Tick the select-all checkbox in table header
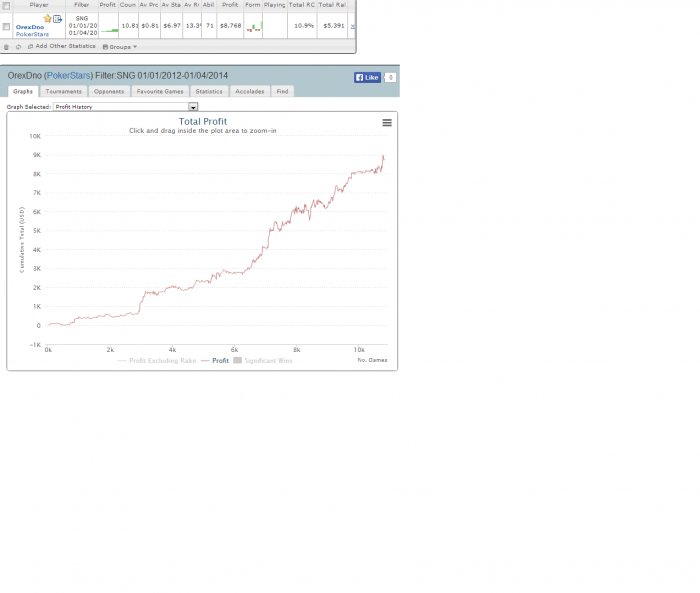 click(x=6, y=5)
